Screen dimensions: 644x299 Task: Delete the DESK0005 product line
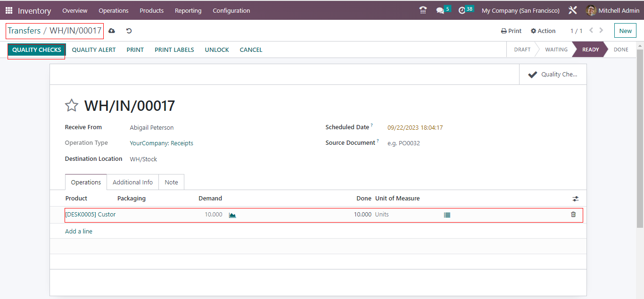click(573, 215)
